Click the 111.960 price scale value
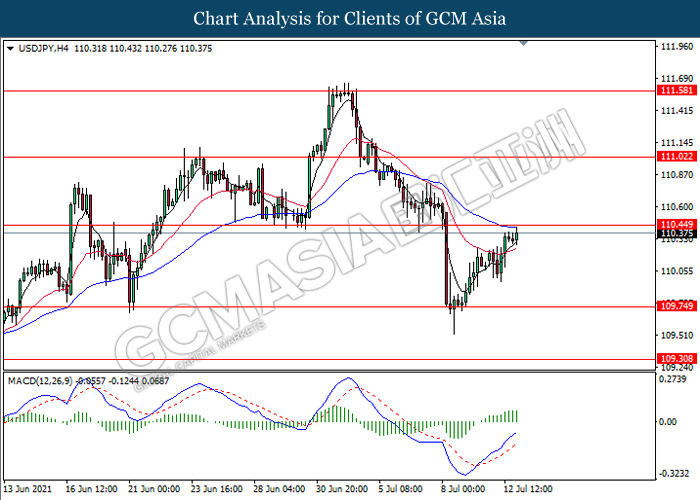Screen dimensions: 700x500 click(677, 46)
